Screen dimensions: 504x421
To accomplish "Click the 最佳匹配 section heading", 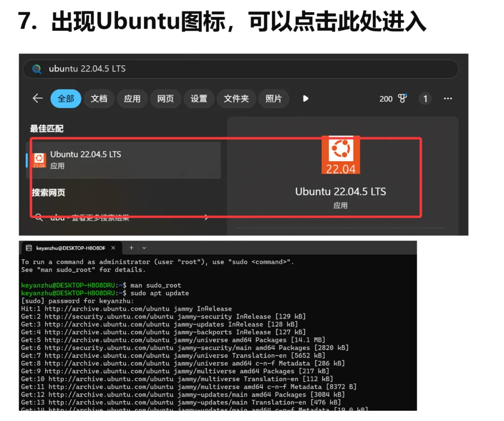I will [47, 129].
